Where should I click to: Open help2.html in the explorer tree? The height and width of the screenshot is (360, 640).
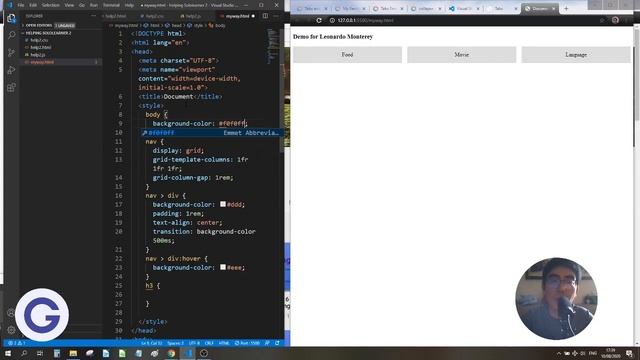coord(40,47)
